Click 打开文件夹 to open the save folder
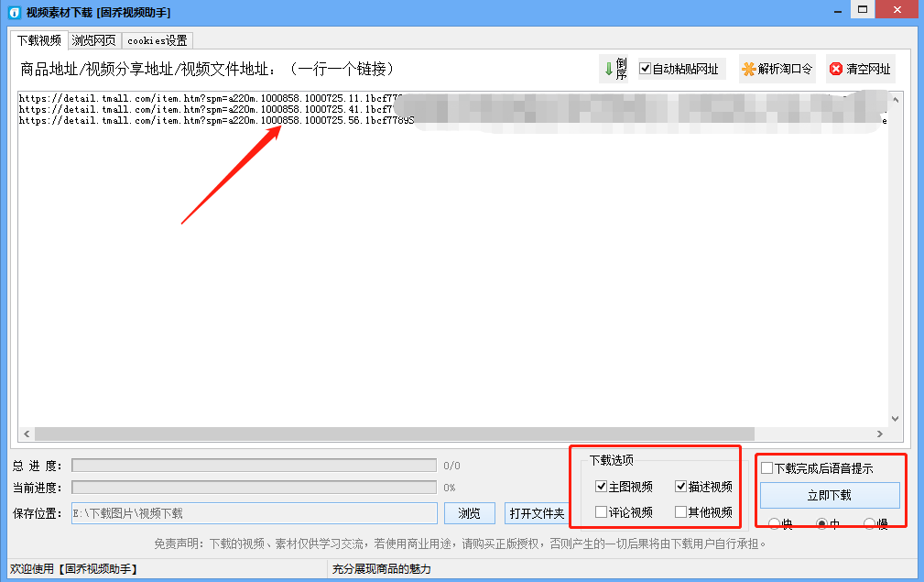924x582 pixels. (x=537, y=513)
